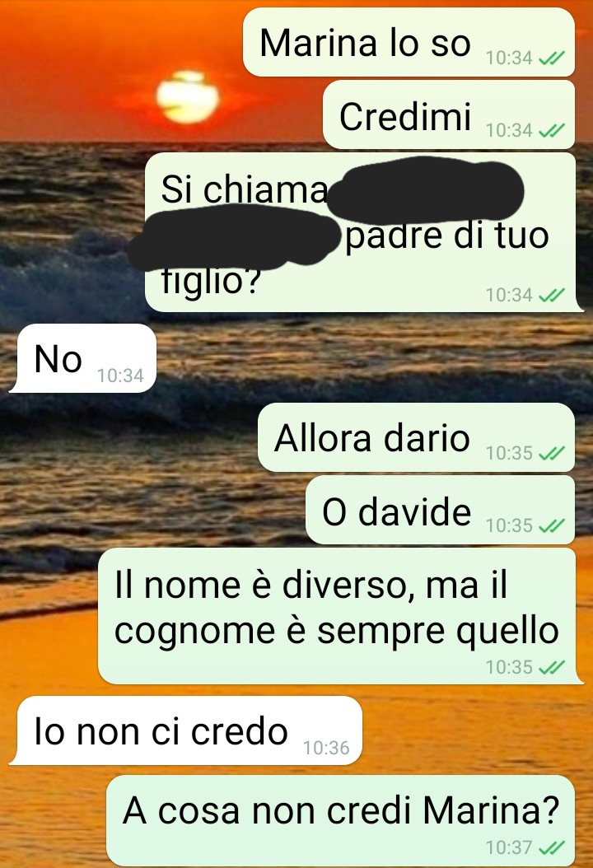Viewport: 593px width, 868px height.
Task: Tap the "Si chiama" redacted message bubble
Action: click(x=361, y=232)
